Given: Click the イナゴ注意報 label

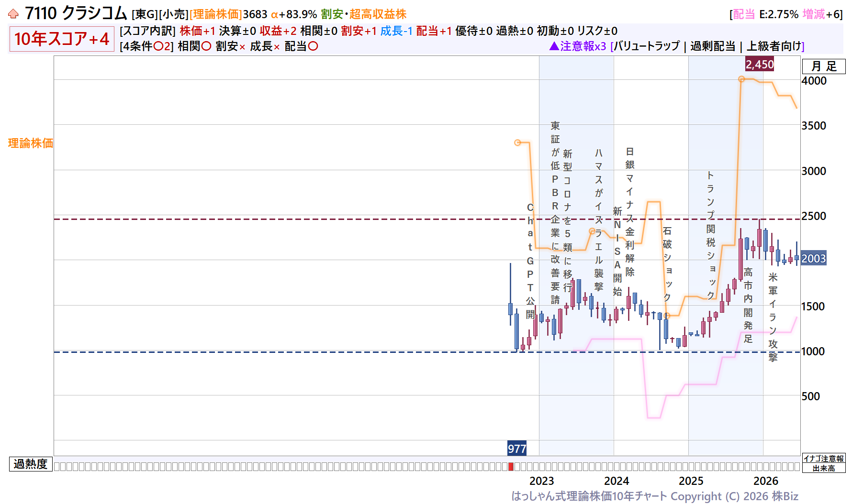Looking at the screenshot, I should (824, 459).
